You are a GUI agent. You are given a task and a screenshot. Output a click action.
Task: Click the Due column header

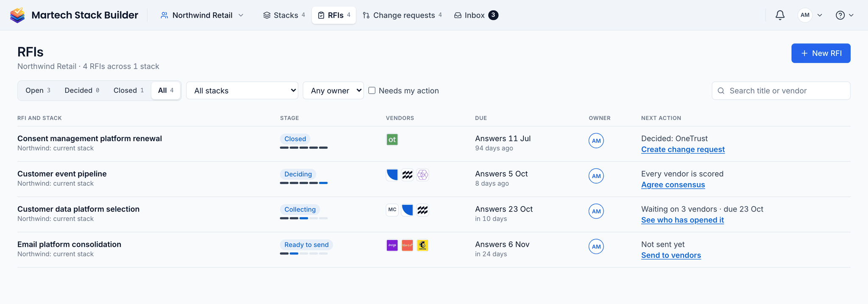tap(481, 118)
